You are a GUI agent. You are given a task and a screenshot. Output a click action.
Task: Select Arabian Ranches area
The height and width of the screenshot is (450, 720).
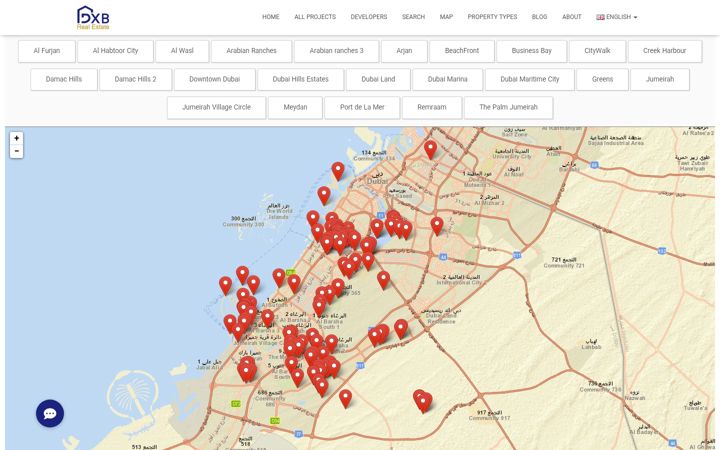(x=251, y=51)
